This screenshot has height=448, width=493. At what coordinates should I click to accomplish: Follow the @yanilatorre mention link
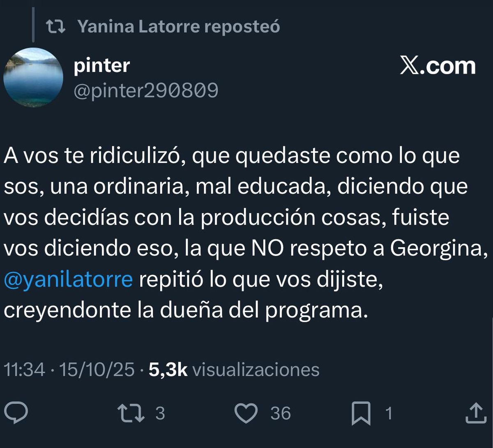[x=68, y=280]
